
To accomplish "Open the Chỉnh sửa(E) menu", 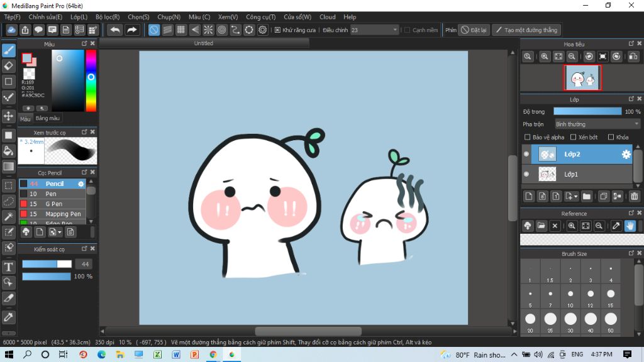I will [x=45, y=17].
